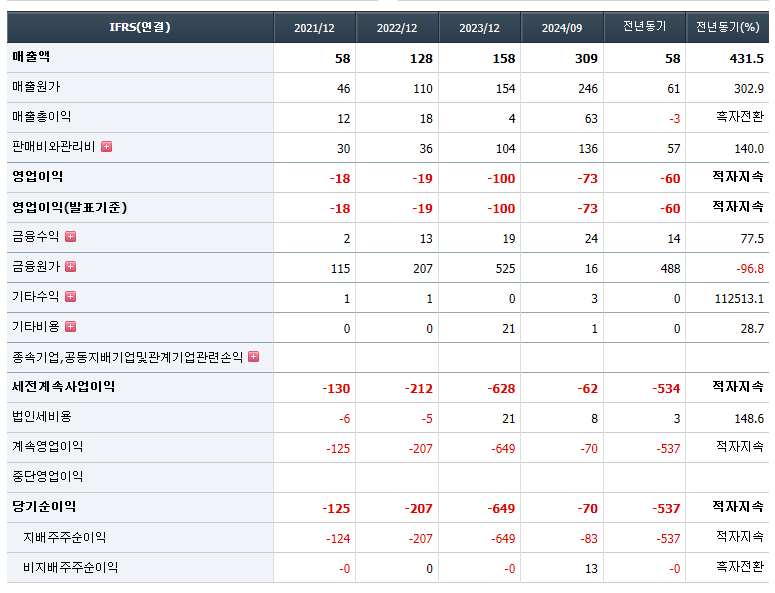Screen dimensions: 775x593
Task: Click the -3 value in 매출총이익 row
Action: tap(675, 119)
